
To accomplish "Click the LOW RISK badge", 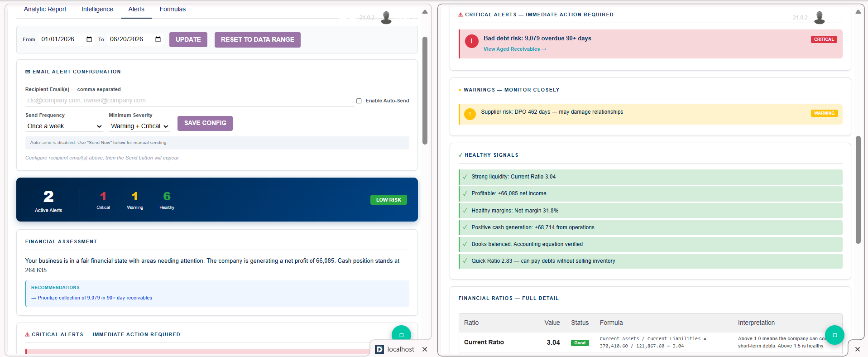I will point(388,200).
